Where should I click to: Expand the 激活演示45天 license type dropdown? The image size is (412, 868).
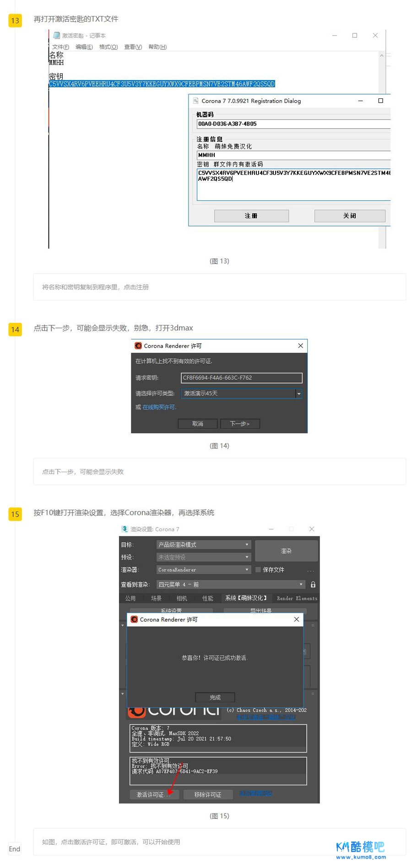pyautogui.click(x=299, y=394)
